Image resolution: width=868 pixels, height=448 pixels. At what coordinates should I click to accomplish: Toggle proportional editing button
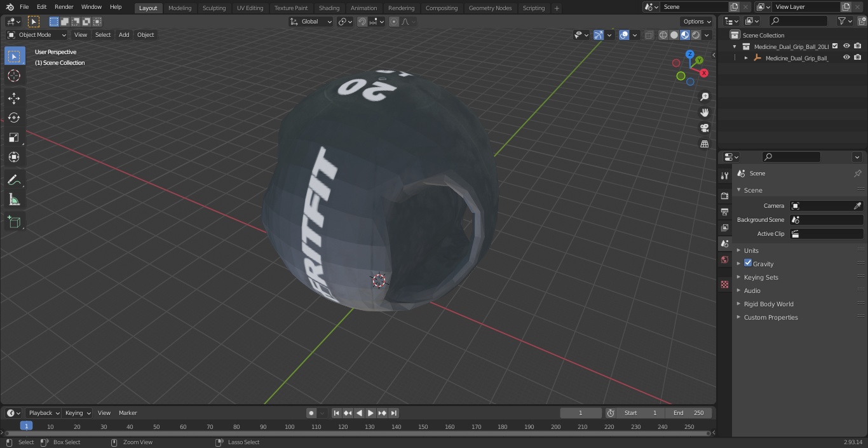(394, 22)
